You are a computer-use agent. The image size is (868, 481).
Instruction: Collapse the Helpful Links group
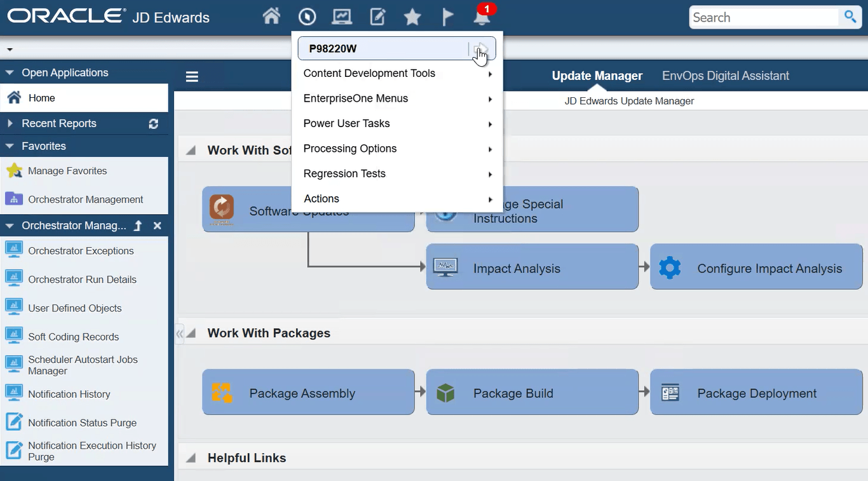(x=191, y=458)
